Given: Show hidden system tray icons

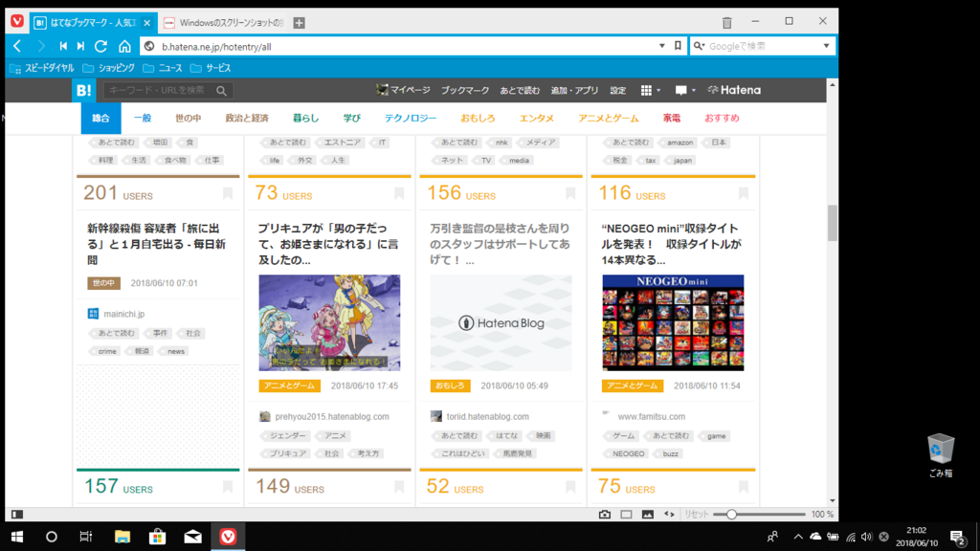Looking at the screenshot, I should pyautogui.click(x=798, y=537).
